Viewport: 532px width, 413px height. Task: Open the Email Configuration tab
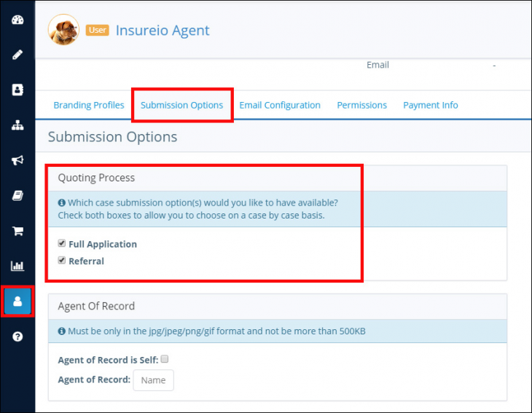(280, 105)
